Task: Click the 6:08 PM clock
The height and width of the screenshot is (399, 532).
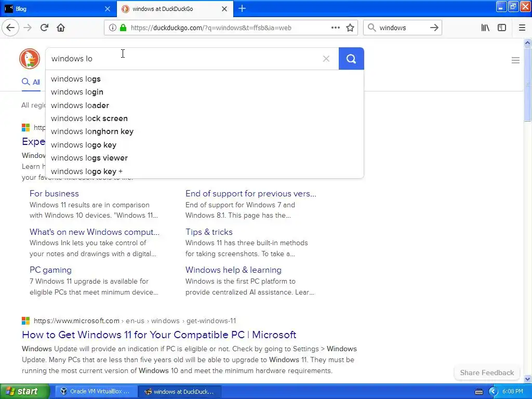Action: (x=513, y=392)
